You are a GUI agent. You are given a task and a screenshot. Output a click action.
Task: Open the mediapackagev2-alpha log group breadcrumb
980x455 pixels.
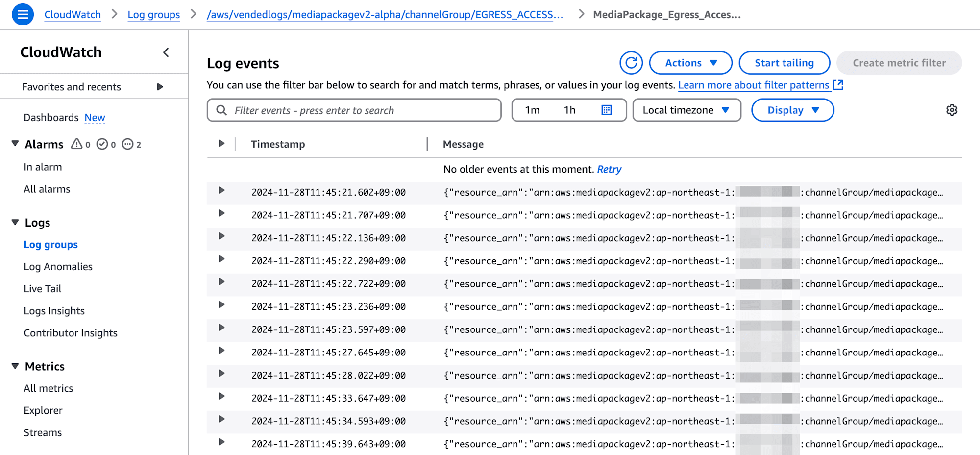tap(385, 15)
